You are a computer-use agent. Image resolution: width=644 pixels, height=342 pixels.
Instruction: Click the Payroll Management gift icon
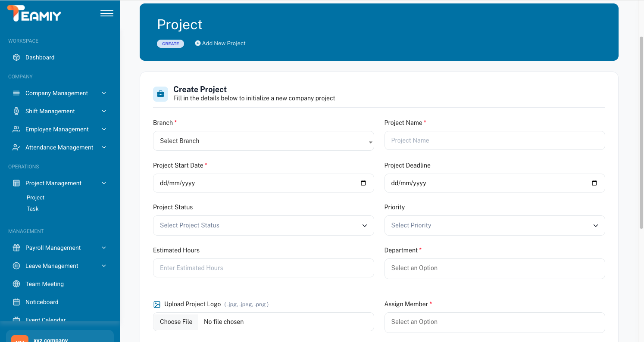(16, 248)
